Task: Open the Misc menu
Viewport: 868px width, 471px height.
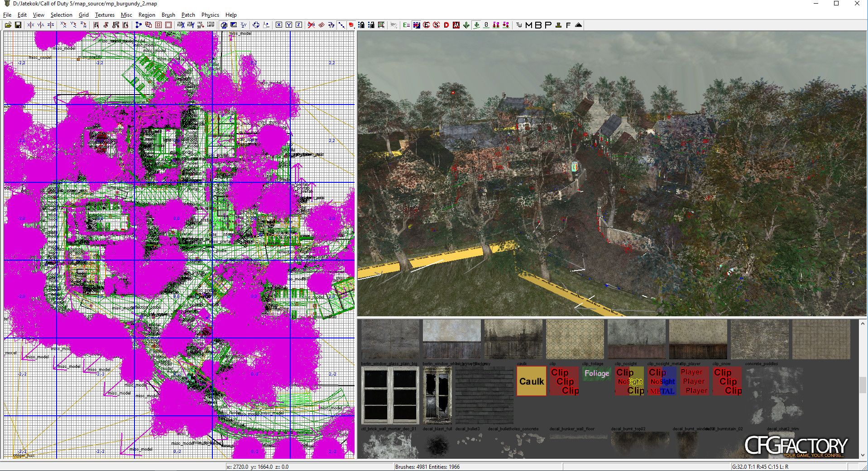Action: (126, 15)
